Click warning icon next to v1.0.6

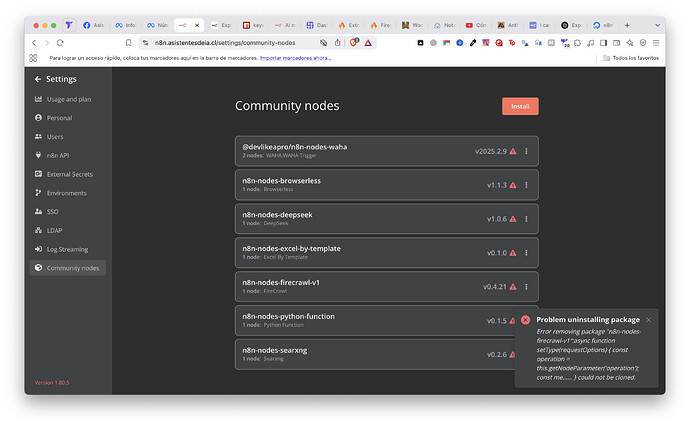(x=513, y=219)
